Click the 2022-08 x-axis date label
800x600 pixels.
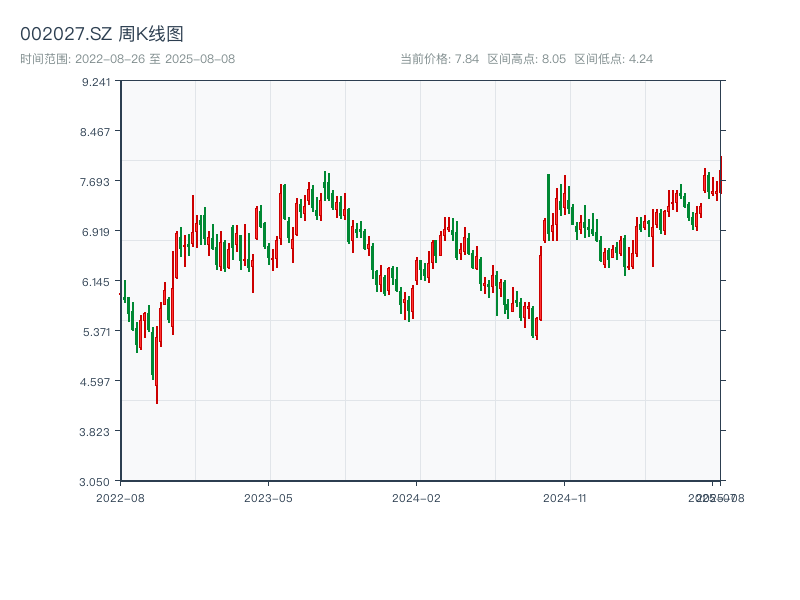120,497
